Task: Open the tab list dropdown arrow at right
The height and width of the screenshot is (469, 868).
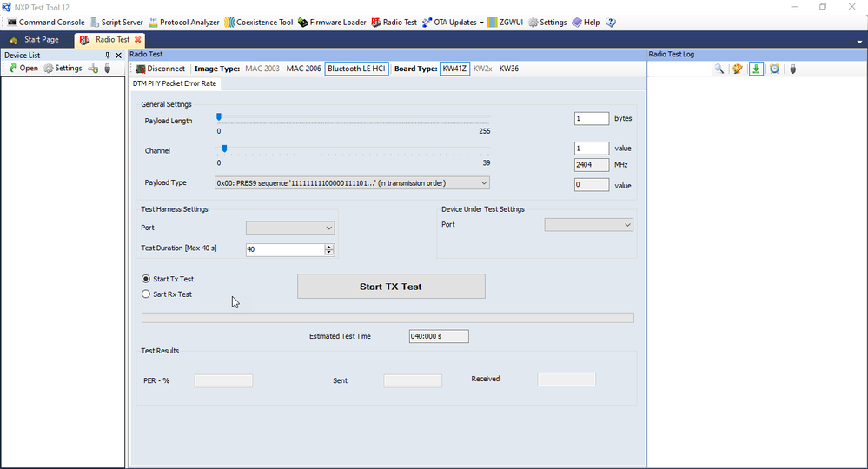Action: click(x=859, y=42)
